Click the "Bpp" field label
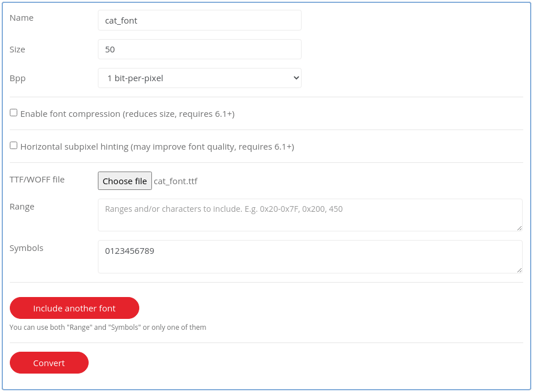Image resolution: width=533 pixels, height=392 pixels. point(18,78)
